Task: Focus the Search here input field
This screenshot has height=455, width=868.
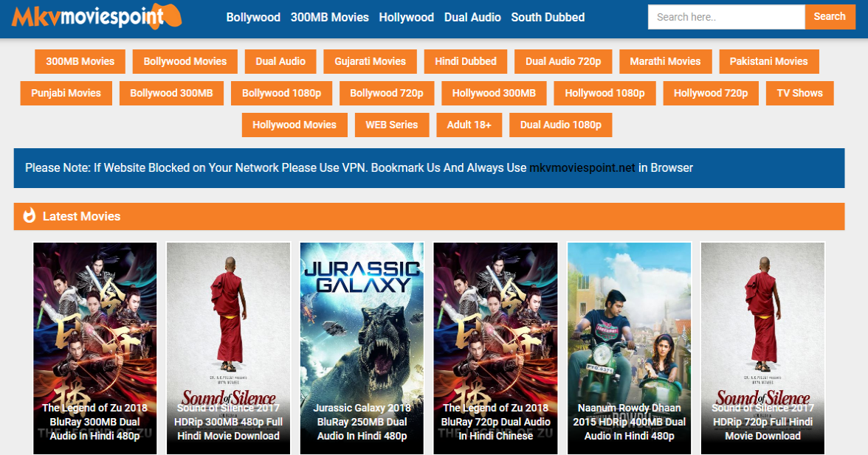Action: [726, 17]
